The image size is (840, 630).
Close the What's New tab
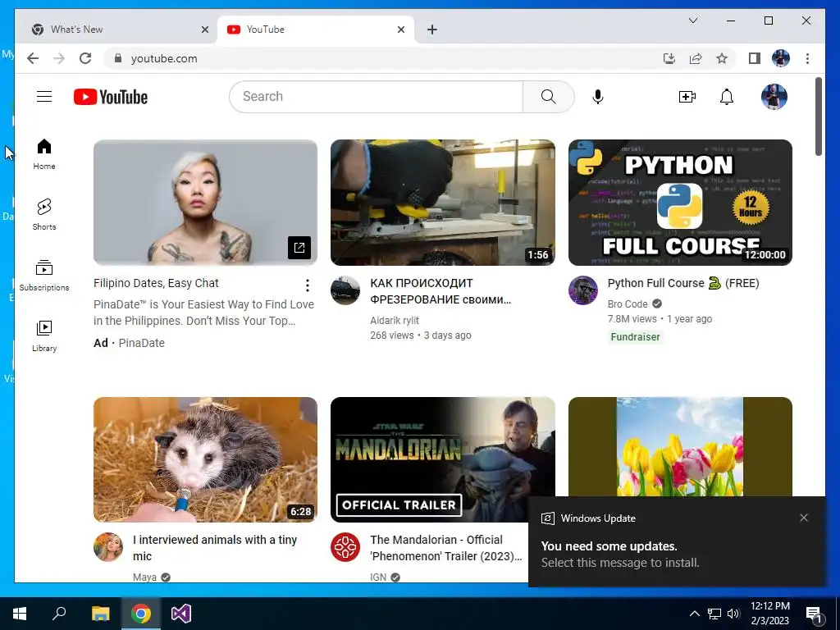tap(204, 30)
